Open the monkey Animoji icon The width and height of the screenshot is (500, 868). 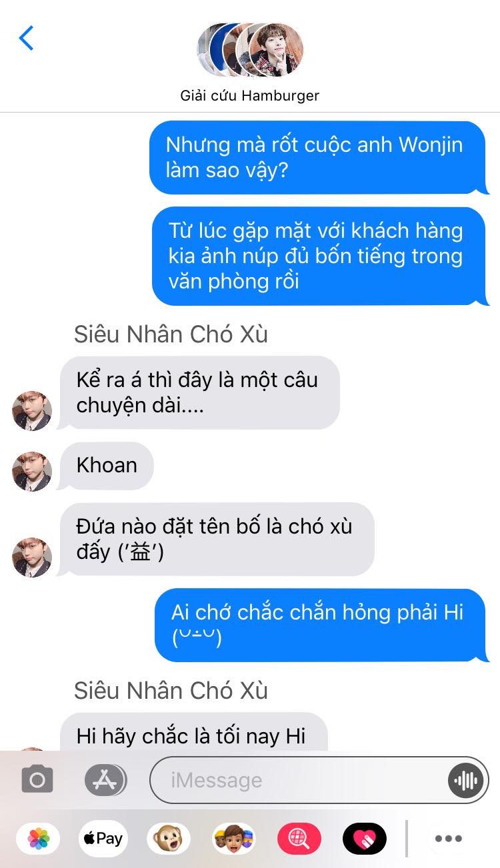(169, 839)
